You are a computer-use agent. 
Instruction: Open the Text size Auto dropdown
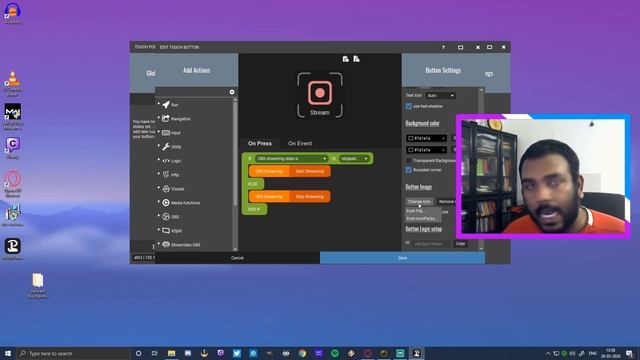440,96
